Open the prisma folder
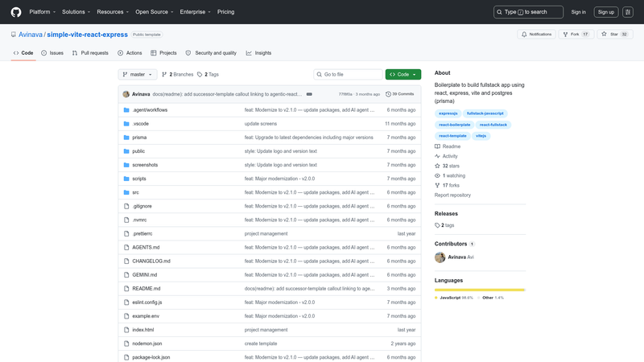 [x=139, y=138]
